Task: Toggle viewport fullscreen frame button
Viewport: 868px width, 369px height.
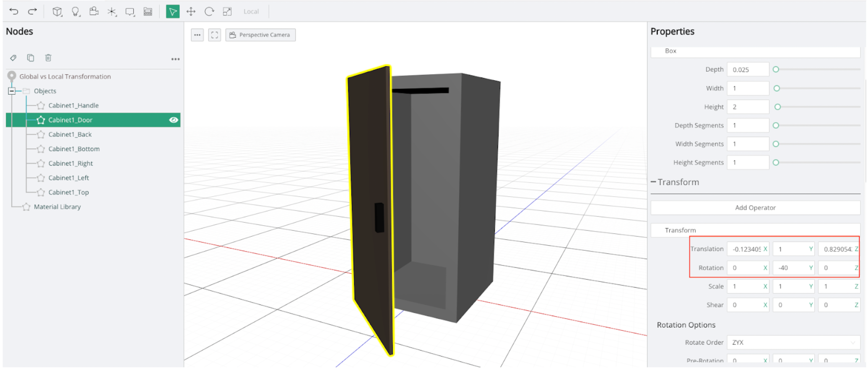Action: click(215, 35)
